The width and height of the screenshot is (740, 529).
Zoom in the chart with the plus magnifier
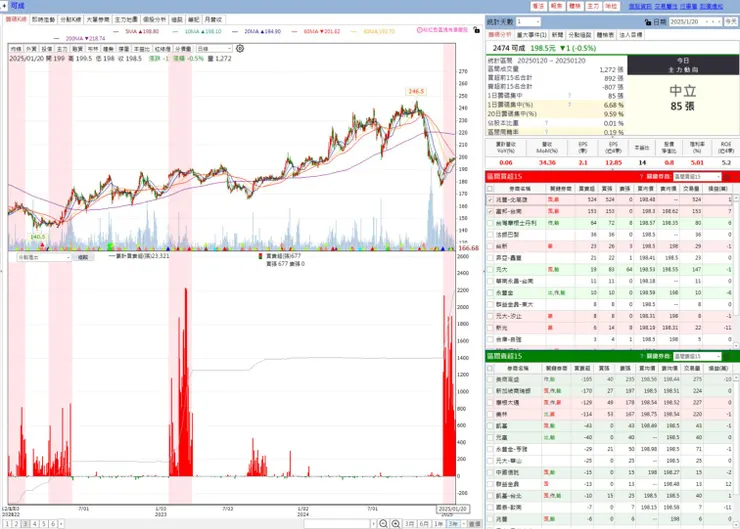click(x=395, y=524)
